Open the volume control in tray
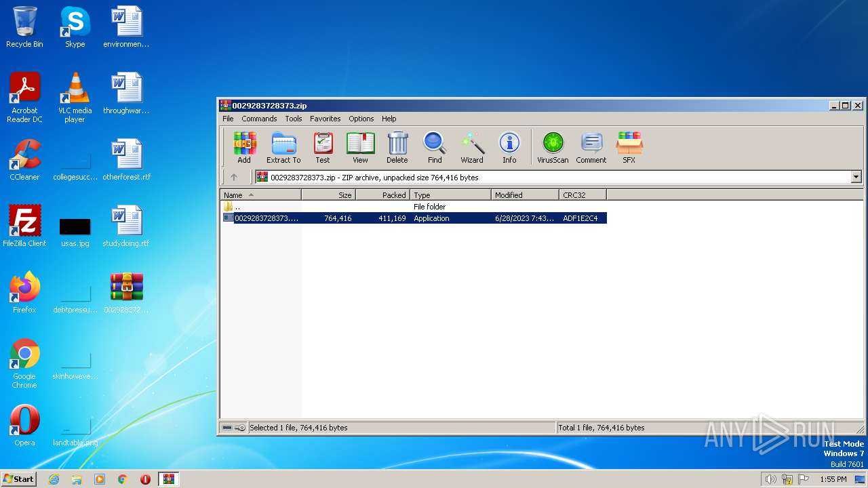The height and width of the screenshot is (488, 868). point(770,479)
